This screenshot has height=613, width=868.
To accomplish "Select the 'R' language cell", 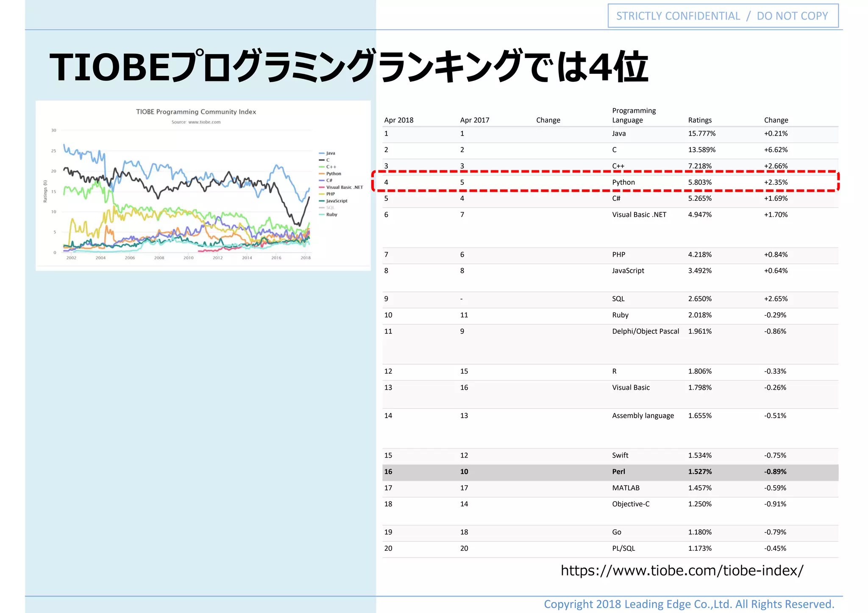I will point(614,371).
